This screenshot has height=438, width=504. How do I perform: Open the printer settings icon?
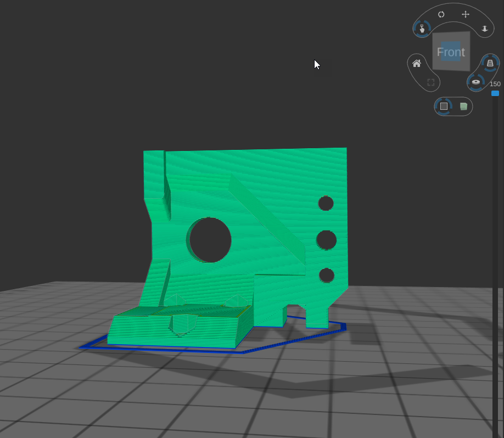click(x=490, y=64)
